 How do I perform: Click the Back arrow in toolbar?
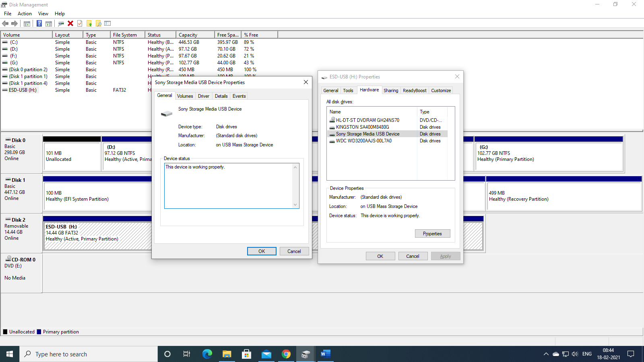(x=5, y=23)
